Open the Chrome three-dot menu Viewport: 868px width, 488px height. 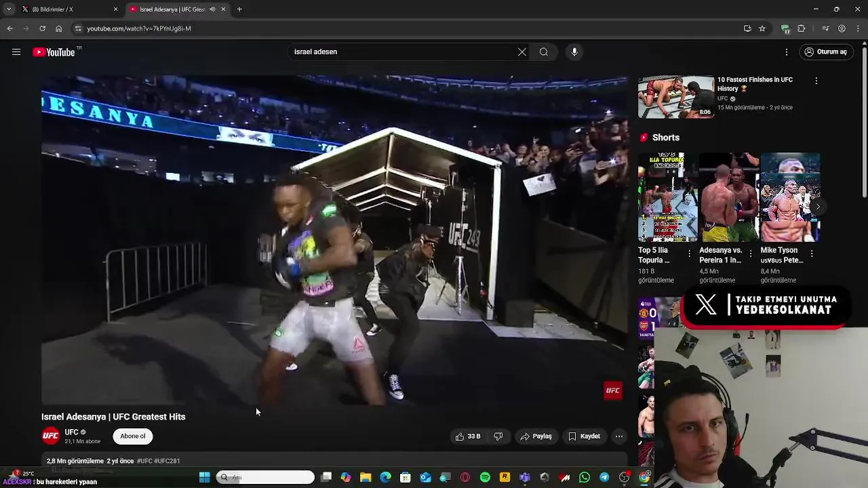click(858, 28)
